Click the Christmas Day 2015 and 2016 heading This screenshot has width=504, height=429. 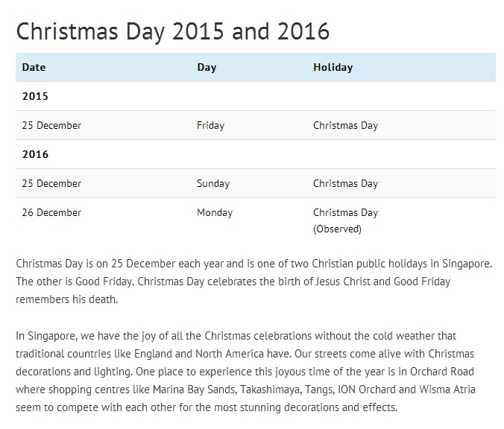(x=173, y=31)
